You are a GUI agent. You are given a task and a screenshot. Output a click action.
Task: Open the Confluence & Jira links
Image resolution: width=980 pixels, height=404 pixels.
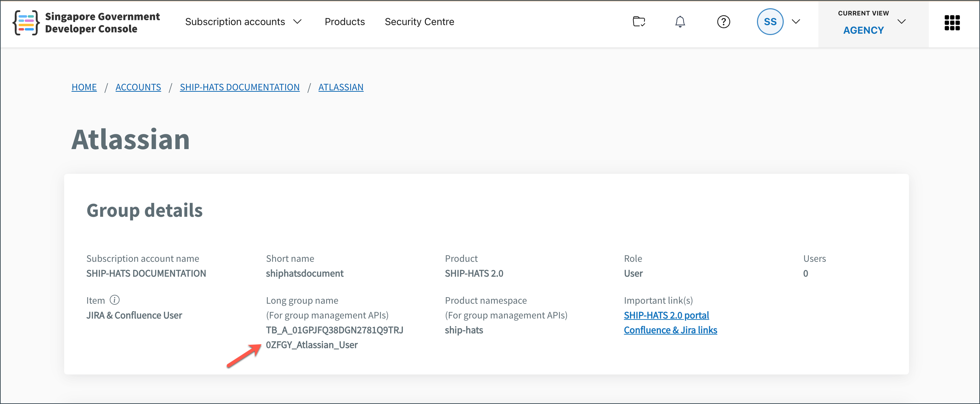670,330
